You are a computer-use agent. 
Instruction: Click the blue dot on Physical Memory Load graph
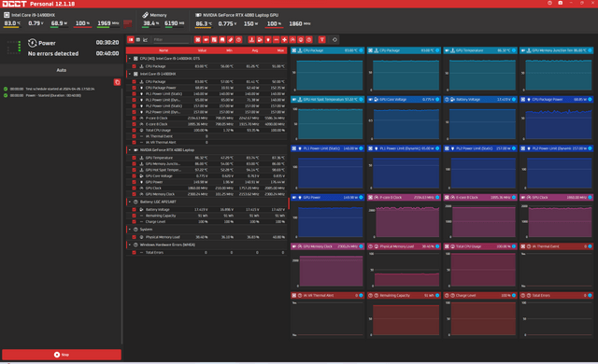437,246
